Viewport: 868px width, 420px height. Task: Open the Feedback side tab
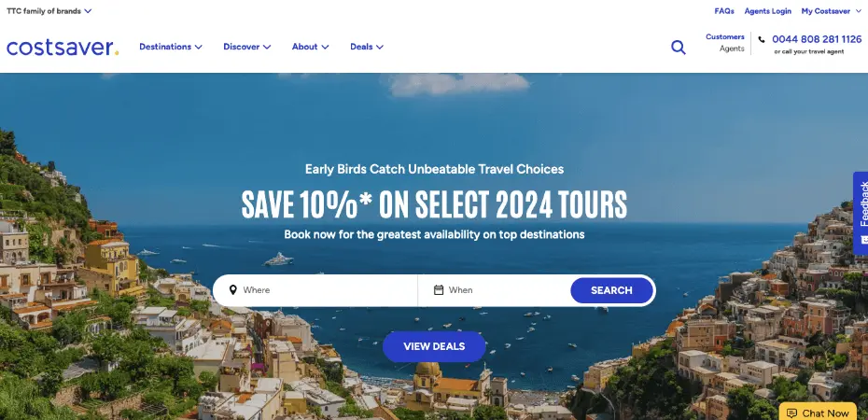click(861, 213)
